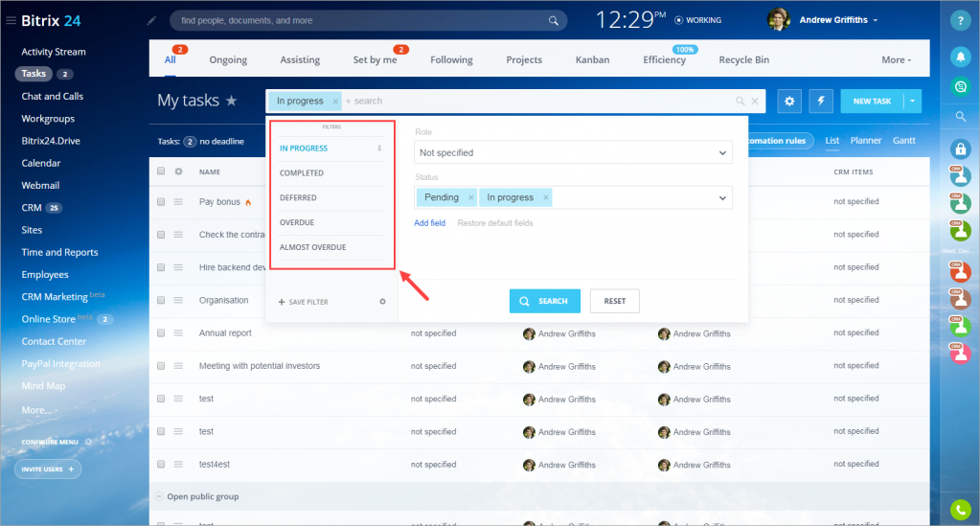Switch to the Set by me tab

pyautogui.click(x=375, y=60)
